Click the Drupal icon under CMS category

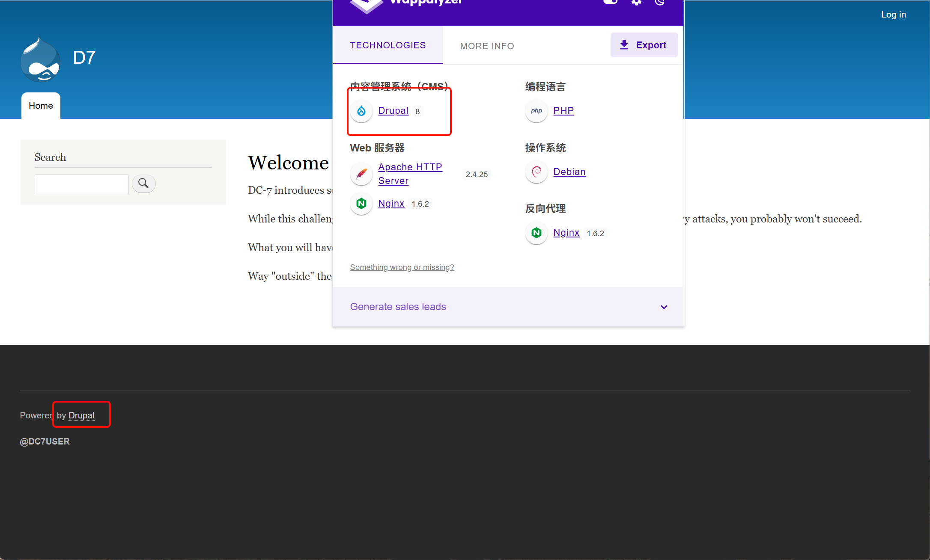click(x=361, y=111)
